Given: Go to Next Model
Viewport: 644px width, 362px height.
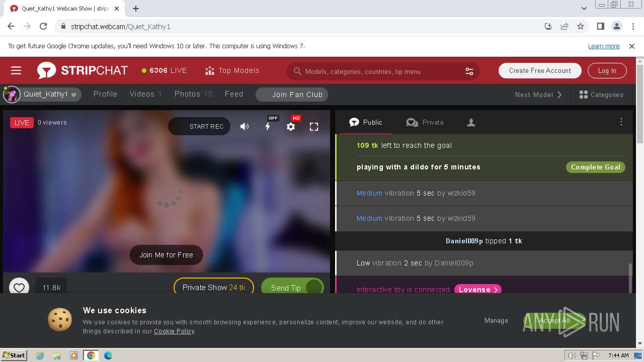Looking at the screenshot, I should click(538, 95).
